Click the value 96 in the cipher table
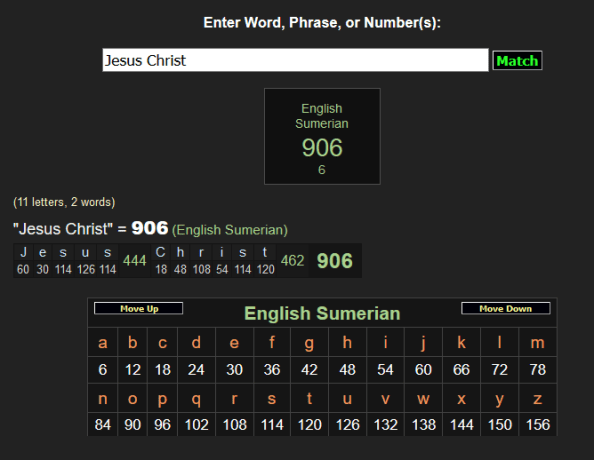594x460 pixels. pyautogui.click(x=163, y=425)
